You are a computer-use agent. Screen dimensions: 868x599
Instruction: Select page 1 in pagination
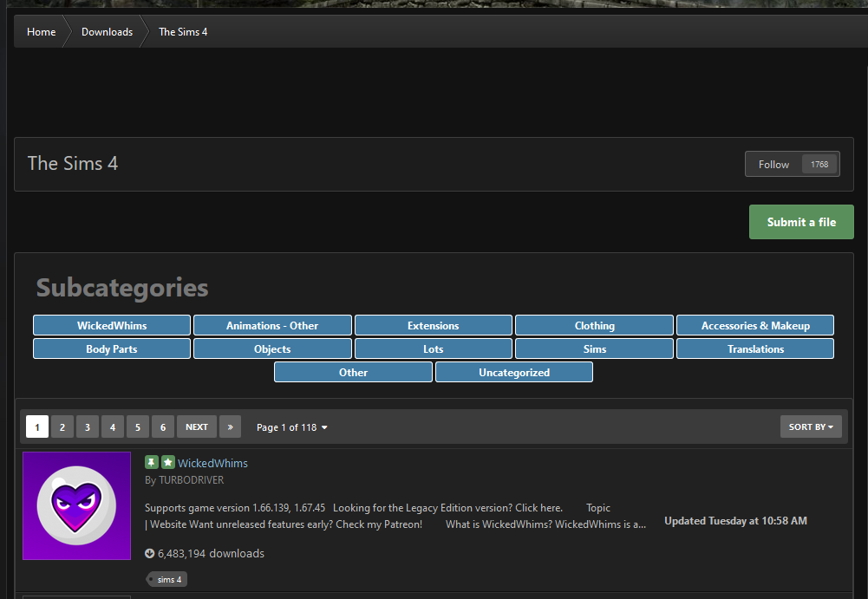click(x=37, y=426)
